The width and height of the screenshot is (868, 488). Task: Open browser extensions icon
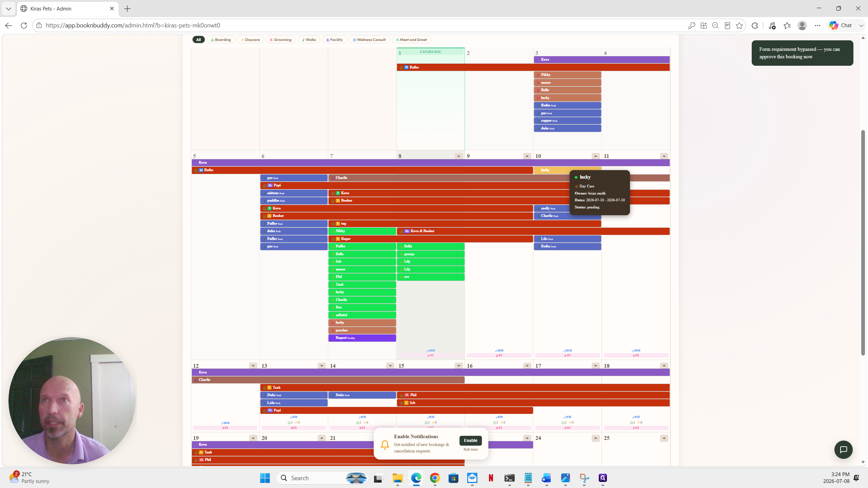click(x=755, y=25)
